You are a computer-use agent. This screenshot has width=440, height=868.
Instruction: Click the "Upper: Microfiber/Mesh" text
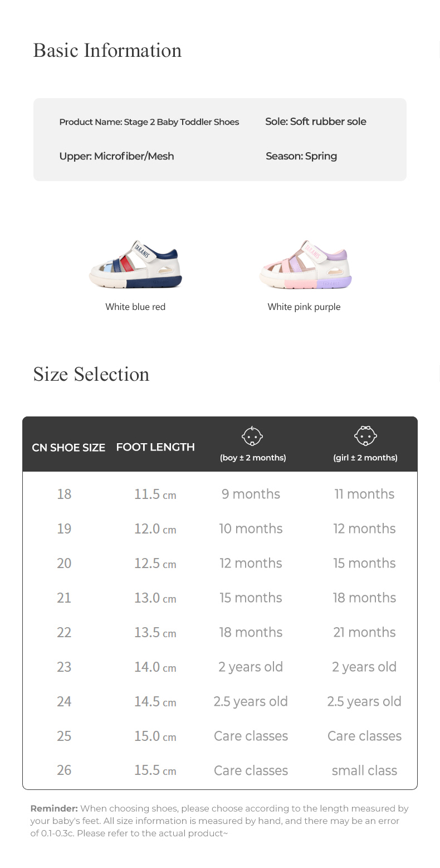click(x=116, y=156)
